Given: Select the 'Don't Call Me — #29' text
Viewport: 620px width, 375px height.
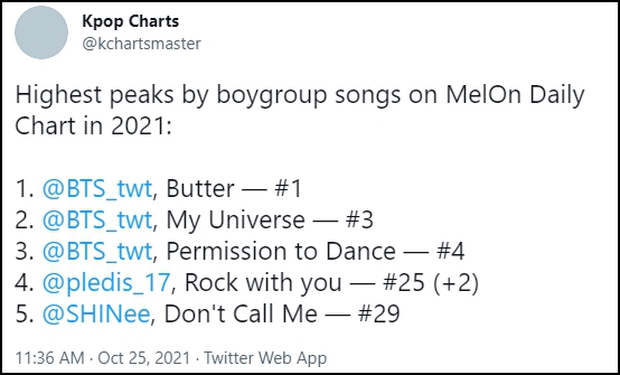Looking at the screenshot, I should tap(282, 314).
